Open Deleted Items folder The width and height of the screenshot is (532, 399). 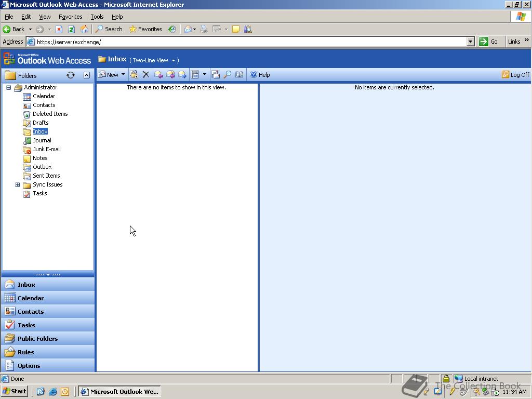pos(50,114)
